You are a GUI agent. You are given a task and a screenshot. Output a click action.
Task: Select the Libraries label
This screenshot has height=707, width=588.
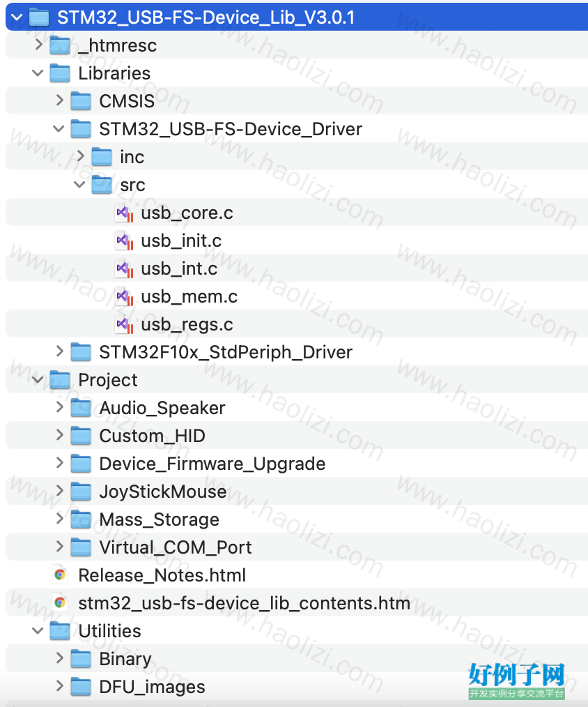(x=114, y=73)
